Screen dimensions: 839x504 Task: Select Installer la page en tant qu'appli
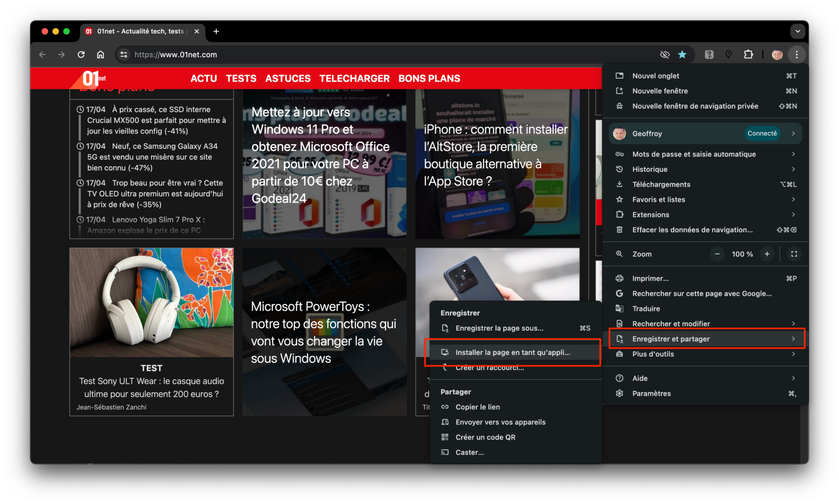click(x=513, y=352)
